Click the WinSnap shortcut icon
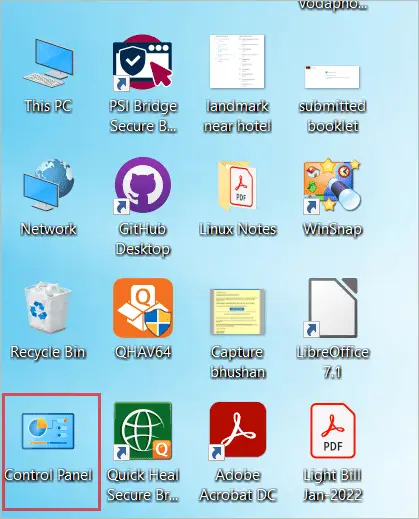419x519 pixels. [x=332, y=185]
